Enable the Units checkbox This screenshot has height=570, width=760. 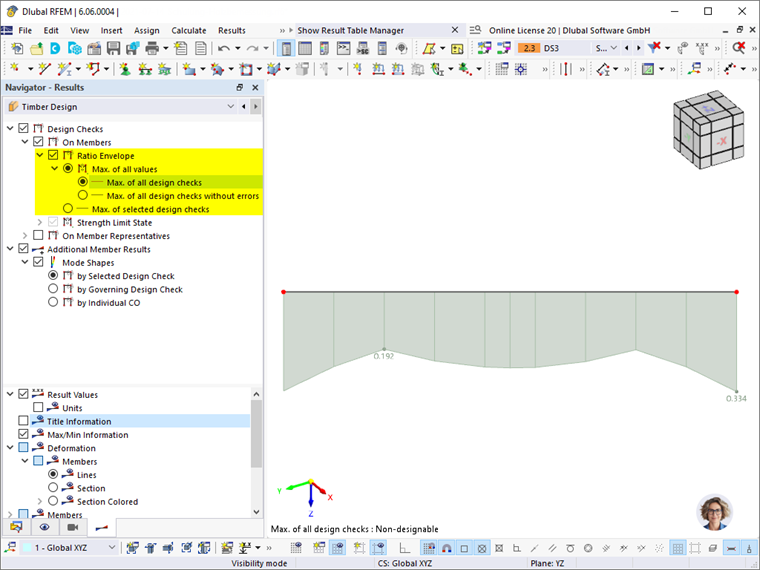[x=38, y=407]
